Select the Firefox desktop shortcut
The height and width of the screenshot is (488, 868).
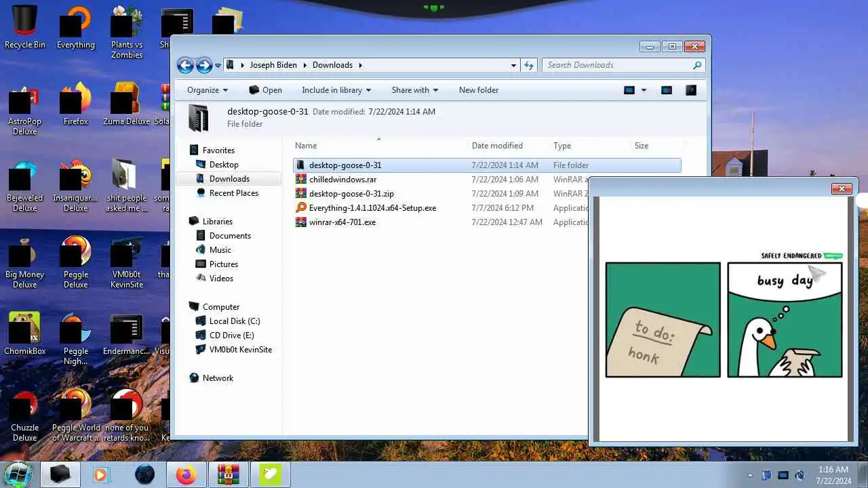click(76, 104)
